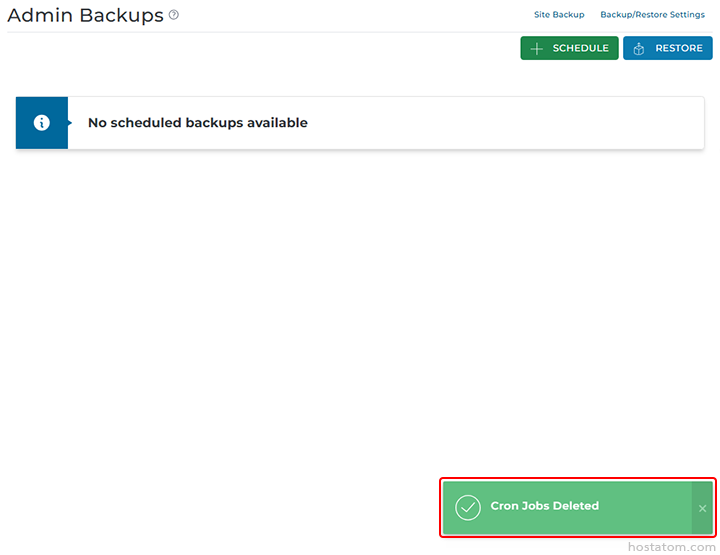Click the blank page area below the notice panel
The height and width of the screenshot is (555, 720).
point(360,300)
